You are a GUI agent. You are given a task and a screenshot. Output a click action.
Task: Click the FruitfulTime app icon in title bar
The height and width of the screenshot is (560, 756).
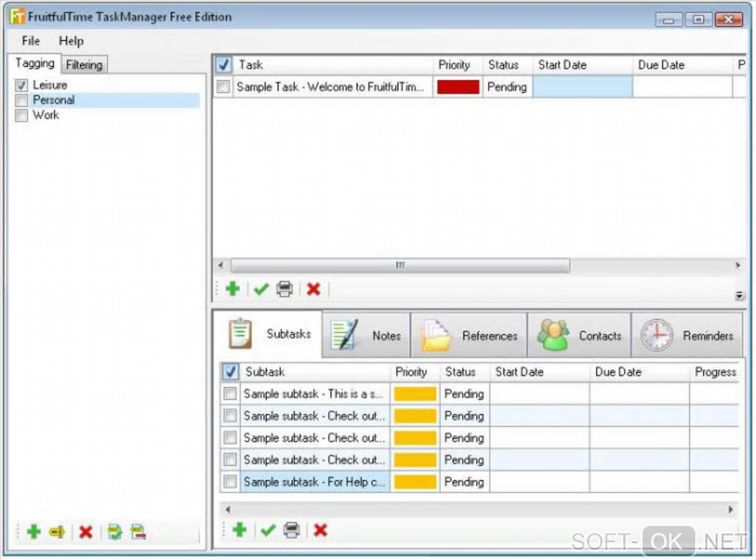pyautogui.click(x=17, y=16)
